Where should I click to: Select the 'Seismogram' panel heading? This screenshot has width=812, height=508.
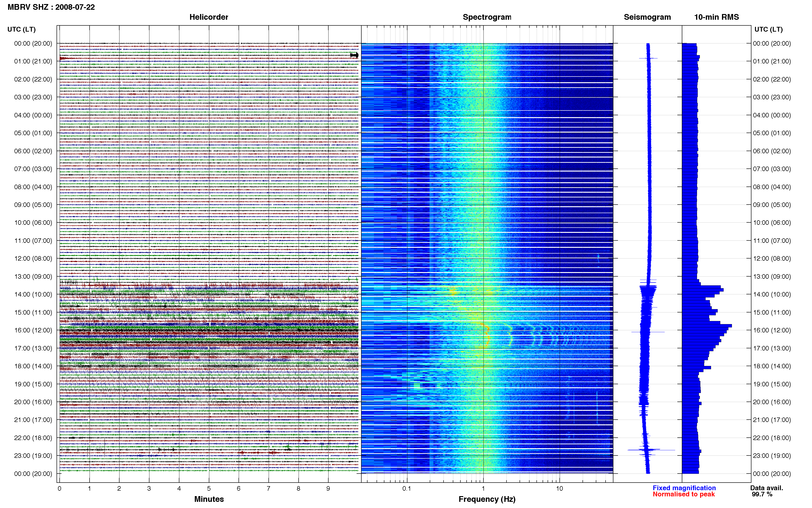[647, 17]
